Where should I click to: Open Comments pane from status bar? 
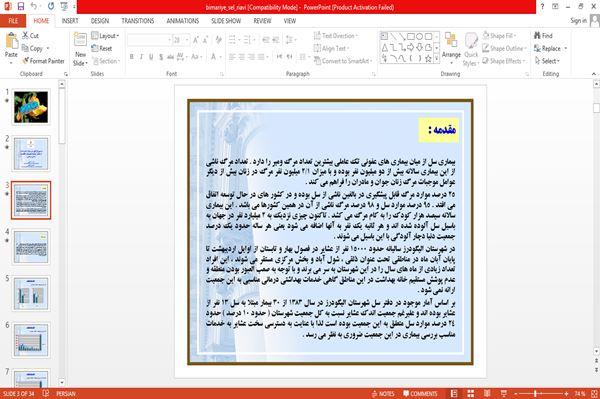point(420,394)
